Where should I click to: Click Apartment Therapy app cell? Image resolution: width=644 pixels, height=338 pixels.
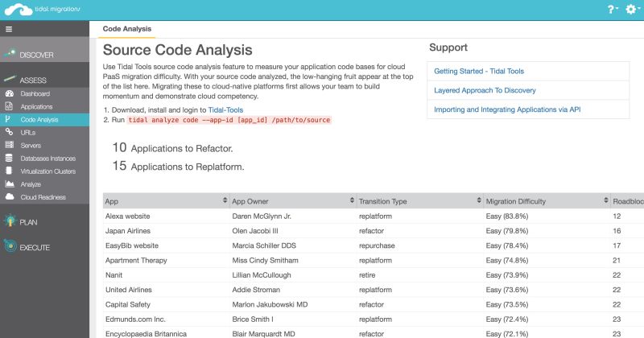pyautogui.click(x=167, y=261)
